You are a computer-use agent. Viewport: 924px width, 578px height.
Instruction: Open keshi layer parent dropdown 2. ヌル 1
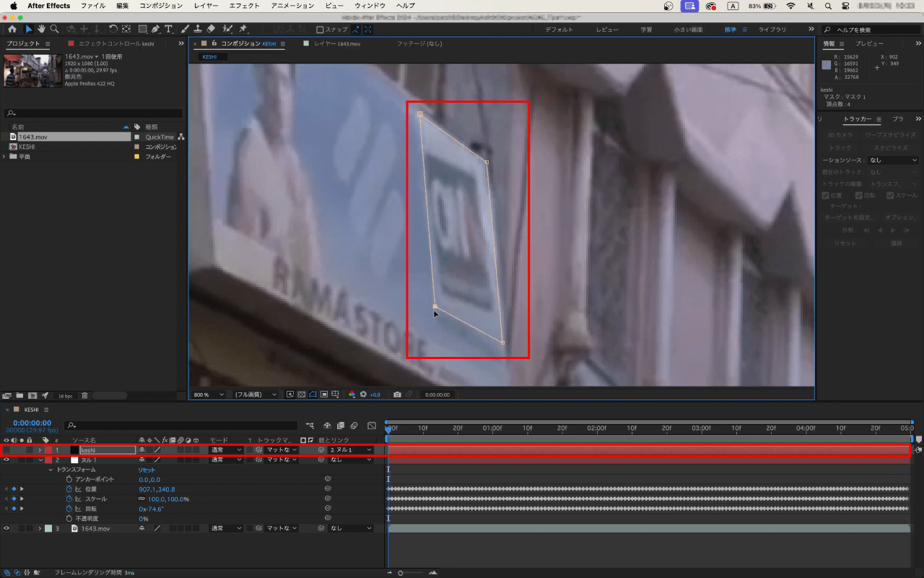click(x=351, y=449)
